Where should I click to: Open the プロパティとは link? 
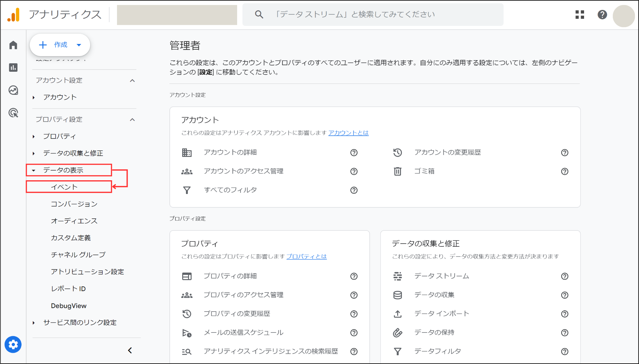(x=307, y=256)
